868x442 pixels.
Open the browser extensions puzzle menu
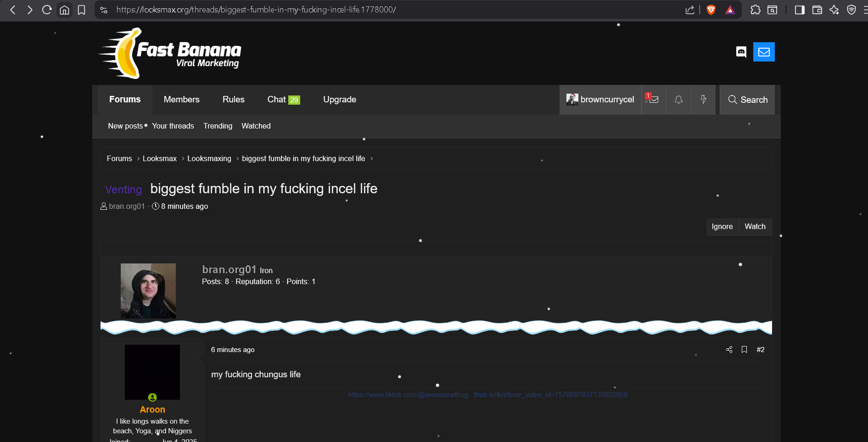[x=755, y=10]
